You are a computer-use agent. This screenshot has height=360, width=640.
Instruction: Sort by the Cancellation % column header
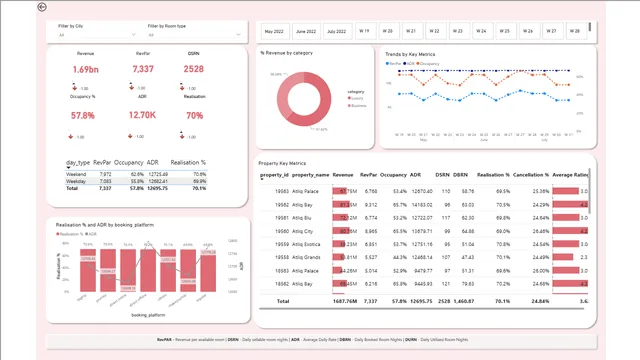click(531, 175)
